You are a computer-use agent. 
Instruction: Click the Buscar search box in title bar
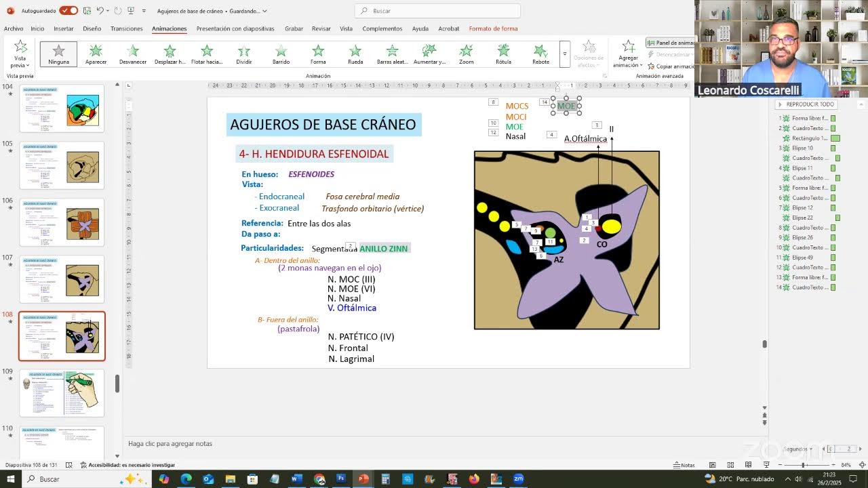click(437, 11)
